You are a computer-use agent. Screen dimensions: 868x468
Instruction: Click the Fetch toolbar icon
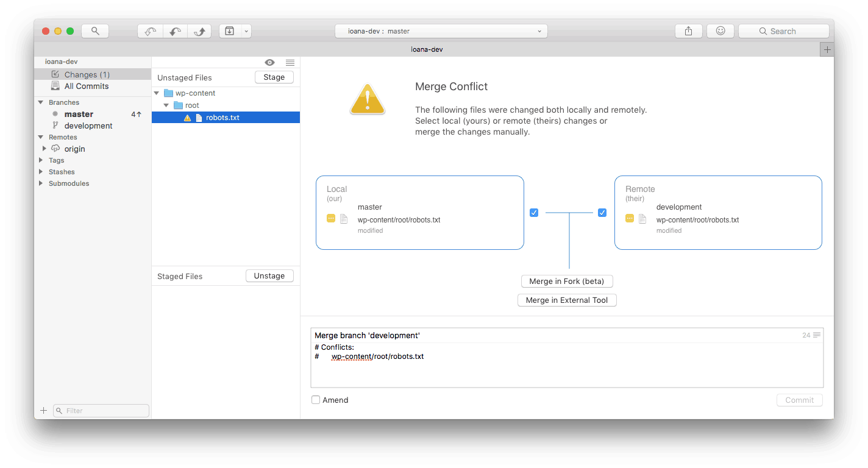click(x=150, y=31)
